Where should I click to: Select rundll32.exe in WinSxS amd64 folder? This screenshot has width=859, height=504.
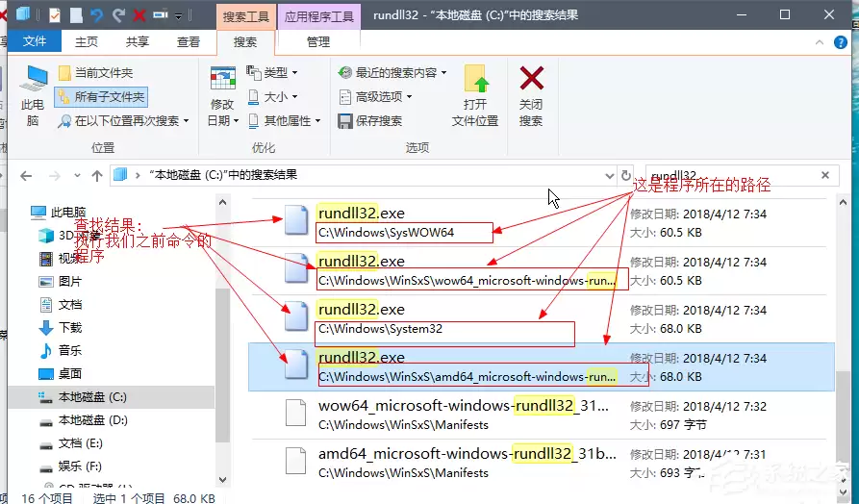[542, 367]
